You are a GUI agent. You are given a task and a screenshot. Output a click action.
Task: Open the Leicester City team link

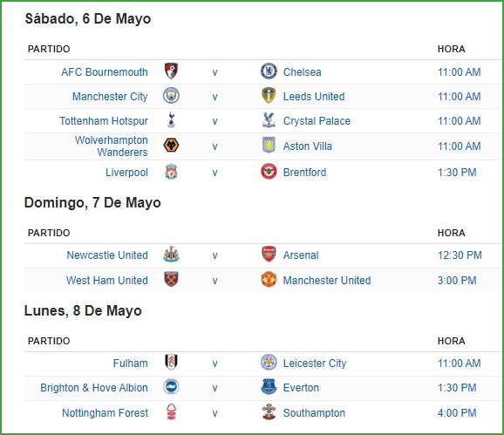pyautogui.click(x=315, y=363)
